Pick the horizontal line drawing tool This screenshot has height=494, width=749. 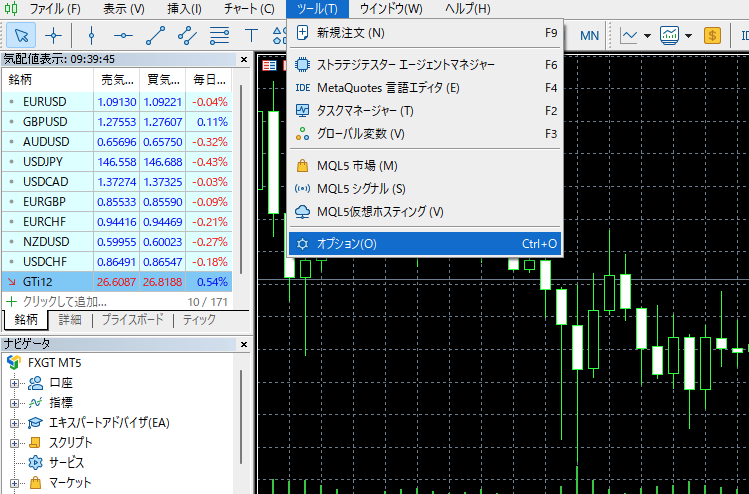tap(123, 36)
